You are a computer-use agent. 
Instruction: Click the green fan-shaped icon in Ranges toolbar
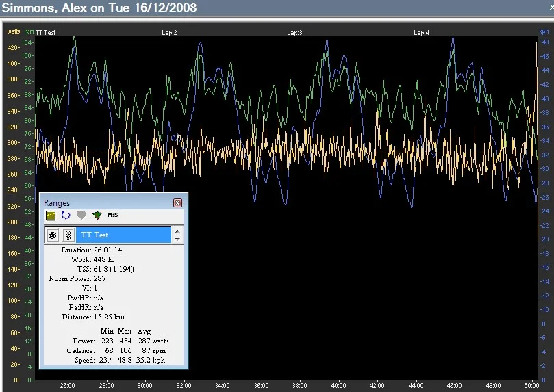(x=97, y=215)
